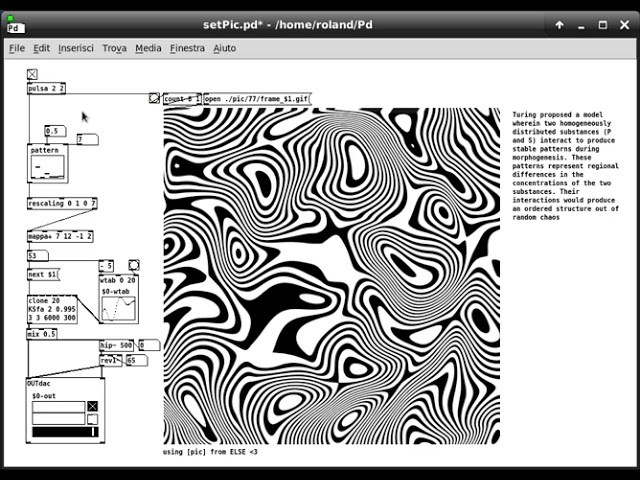
Task: Click the next $1 message box
Action: pyautogui.click(x=43, y=275)
